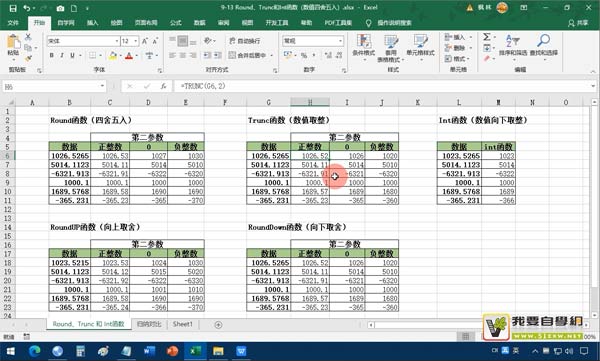The image size is (600, 361).
Task: Select cell H6 showing 1026.52
Action: 310,156
